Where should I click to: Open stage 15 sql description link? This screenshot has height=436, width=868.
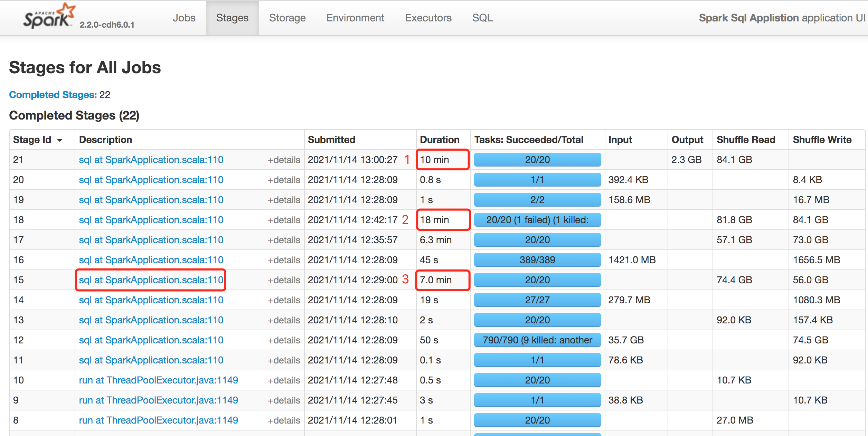click(151, 280)
